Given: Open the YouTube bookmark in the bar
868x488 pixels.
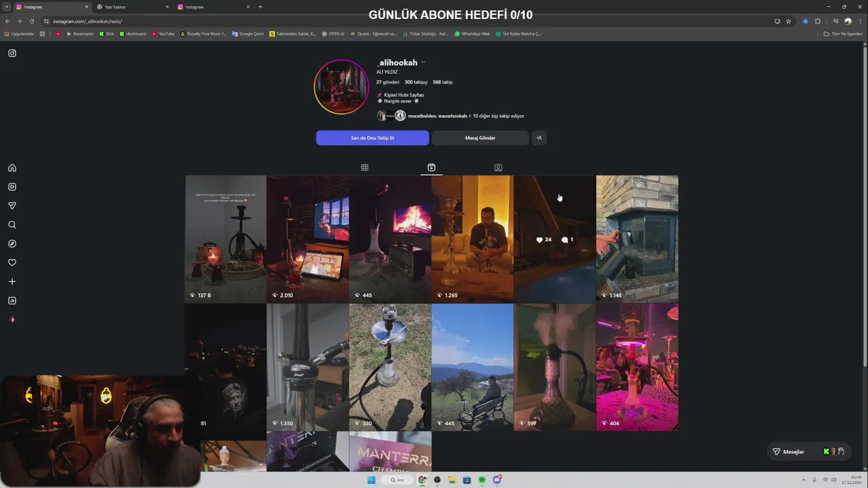Looking at the screenshot, I should click(163, 33).
